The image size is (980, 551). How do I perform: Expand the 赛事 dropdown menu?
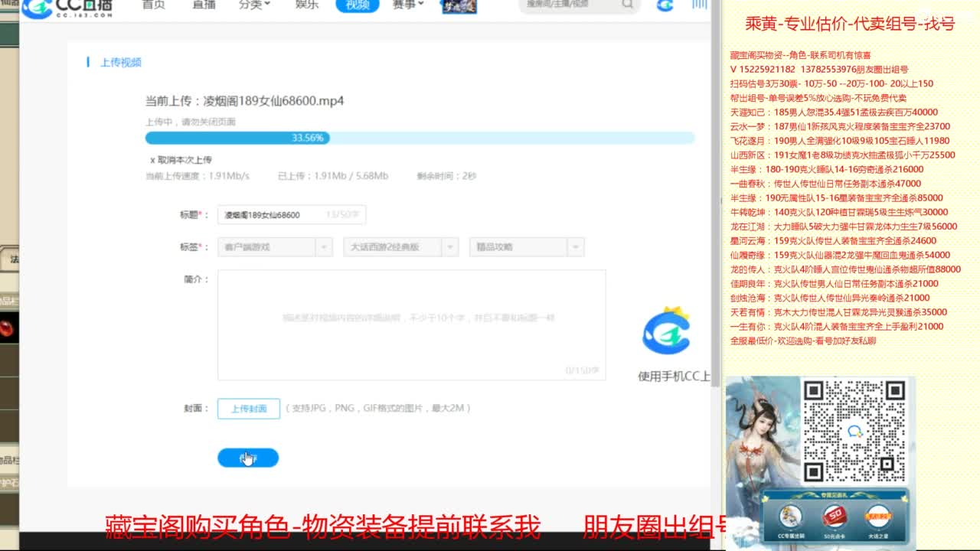point(408,5)
